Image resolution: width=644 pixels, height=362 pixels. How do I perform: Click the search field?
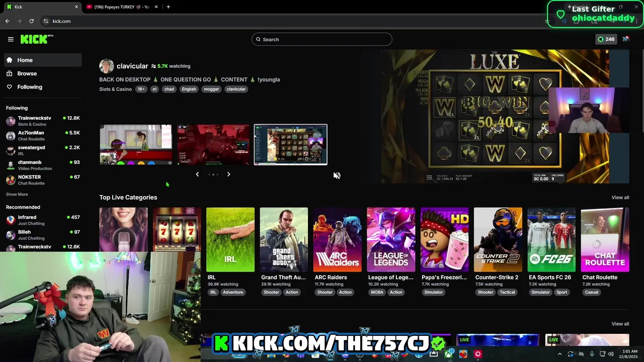coord(322,39)
